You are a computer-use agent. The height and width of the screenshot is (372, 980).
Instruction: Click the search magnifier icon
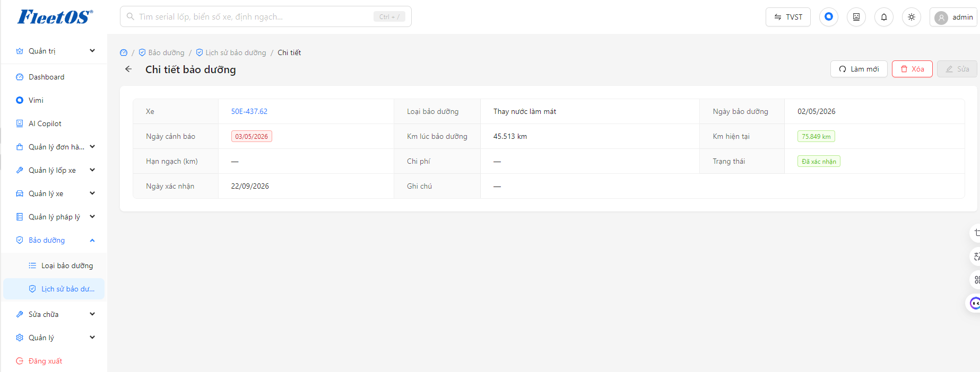point(130,16)
